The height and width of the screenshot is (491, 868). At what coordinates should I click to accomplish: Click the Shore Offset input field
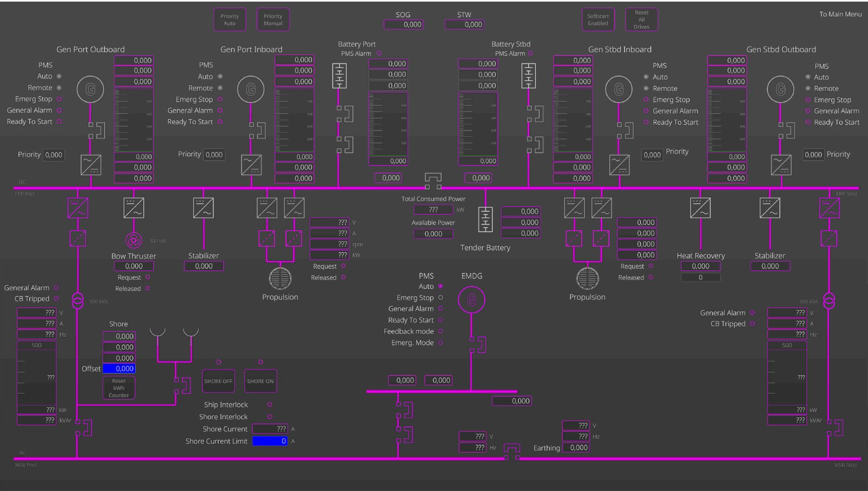[x=119, y=368]
